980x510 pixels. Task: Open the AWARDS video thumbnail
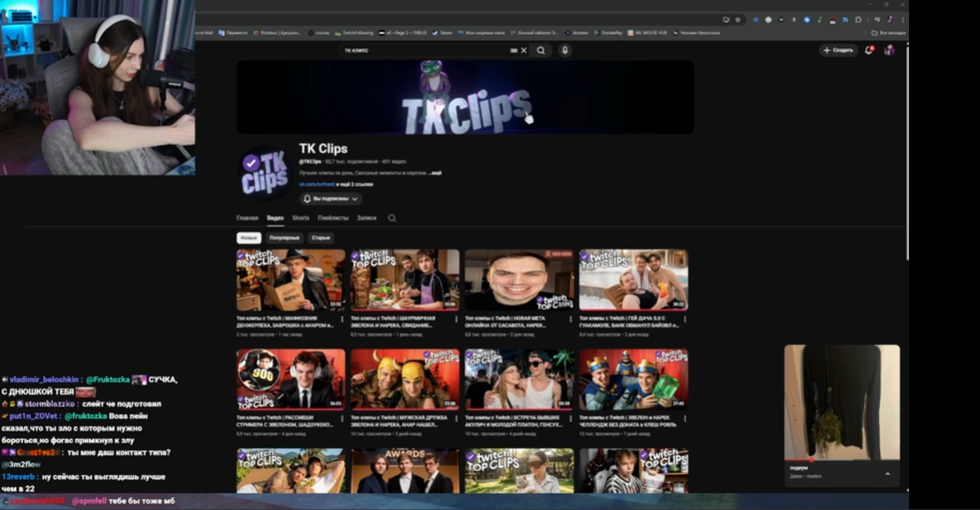405,471
